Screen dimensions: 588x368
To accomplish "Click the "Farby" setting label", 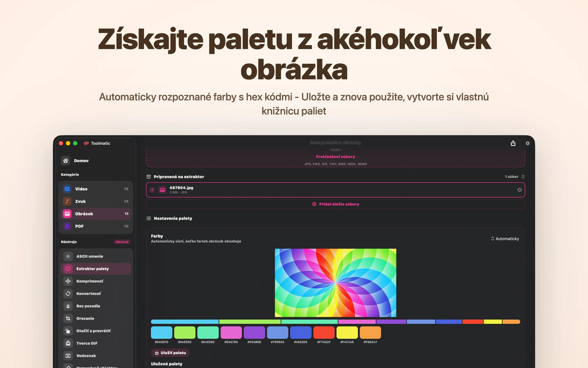I will click(x=157, y=236).
